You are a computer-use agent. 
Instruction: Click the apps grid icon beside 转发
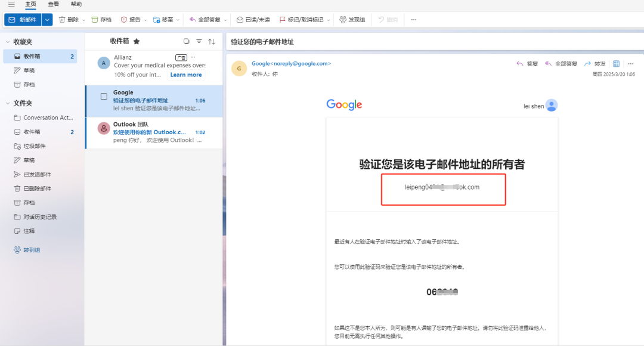pyautogui.click(x=616, y=64)
